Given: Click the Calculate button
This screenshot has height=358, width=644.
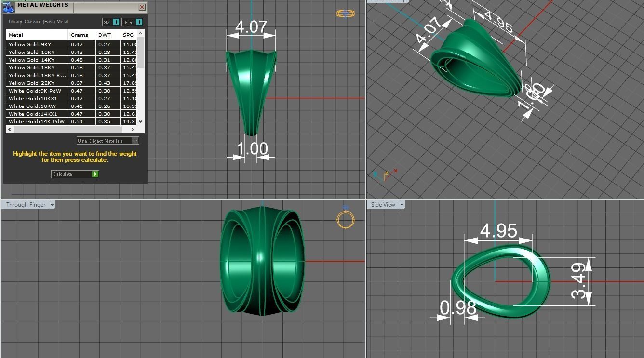Looking at the screenshot, I should pyautogui.click(x=75, y=174).
